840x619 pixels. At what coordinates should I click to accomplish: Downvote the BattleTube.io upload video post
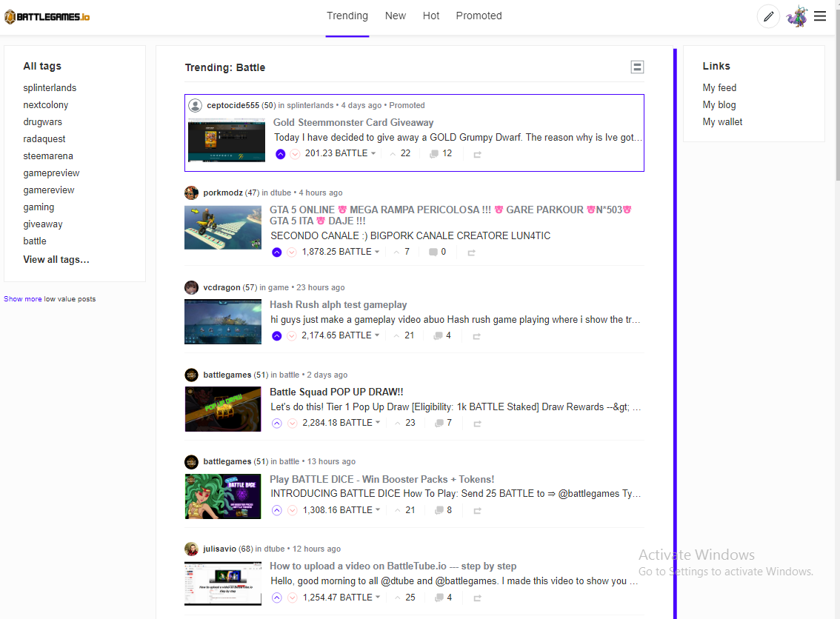pos(292,598)
